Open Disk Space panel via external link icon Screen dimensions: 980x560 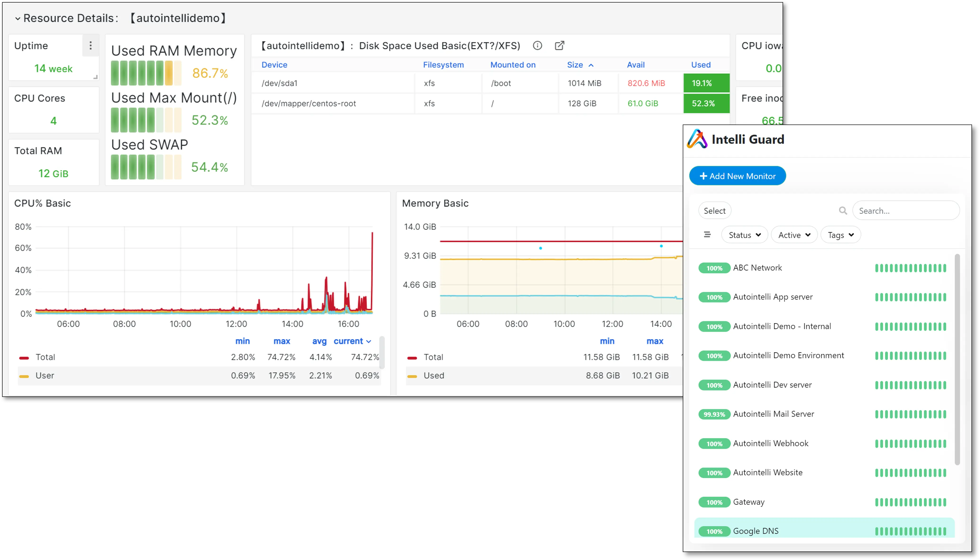click(559, 45)
